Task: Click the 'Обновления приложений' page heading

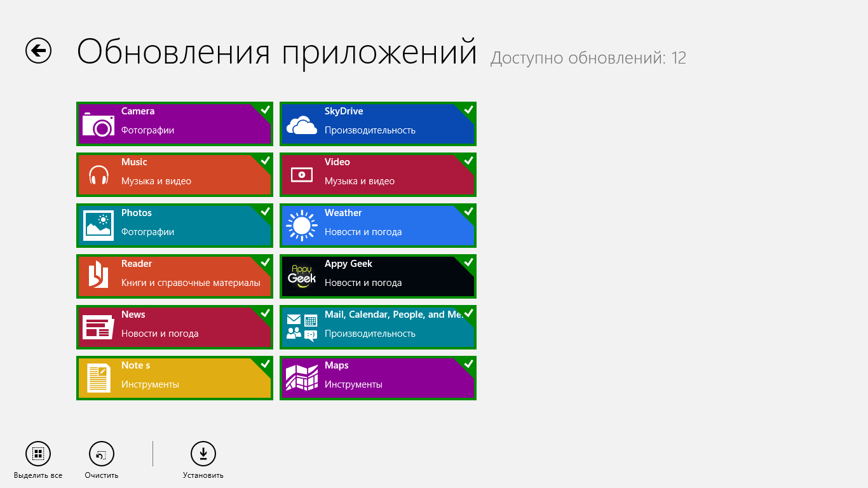Action: pyautogui.click(x=277, y=52)
